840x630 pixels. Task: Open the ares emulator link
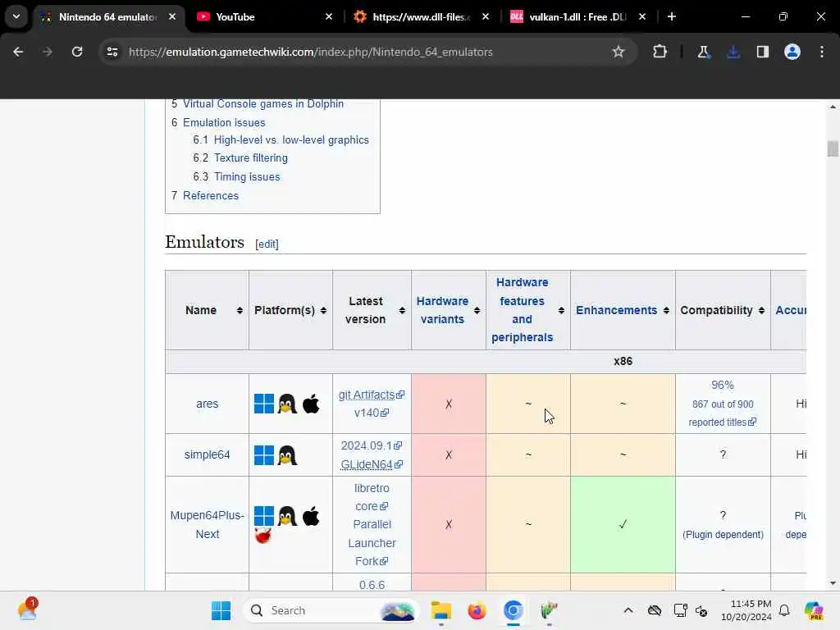pos(207,404)
